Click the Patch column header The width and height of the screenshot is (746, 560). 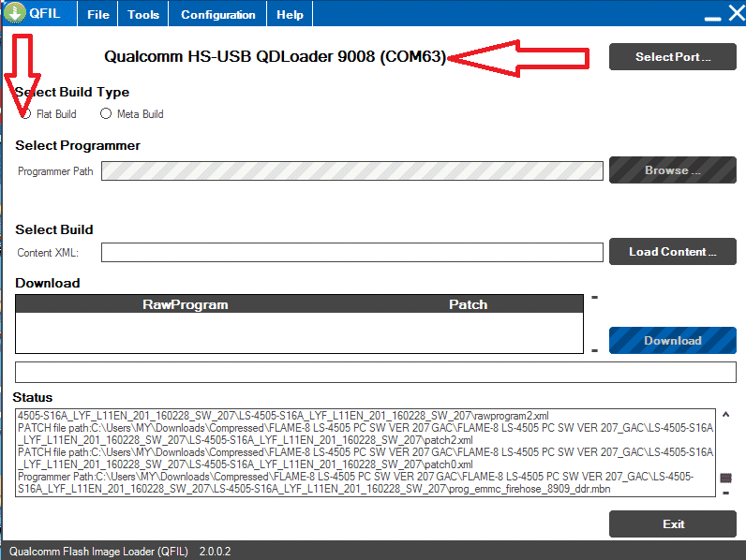tap(469, 304)
